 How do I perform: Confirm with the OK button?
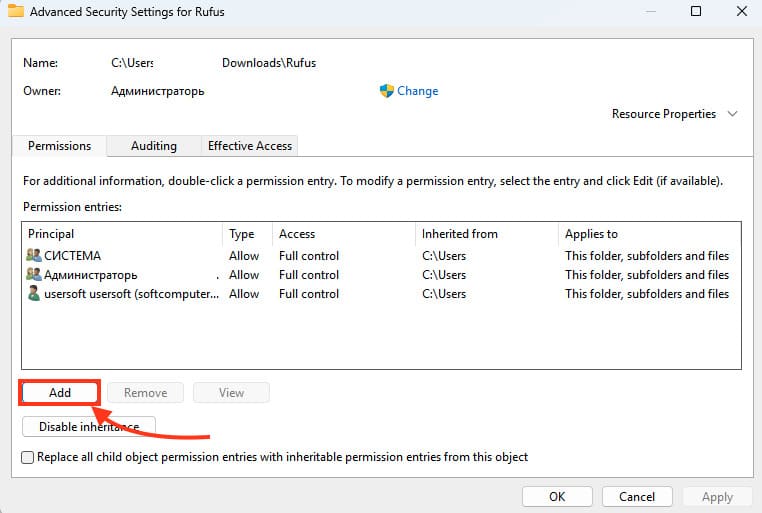tap(557, 496)
